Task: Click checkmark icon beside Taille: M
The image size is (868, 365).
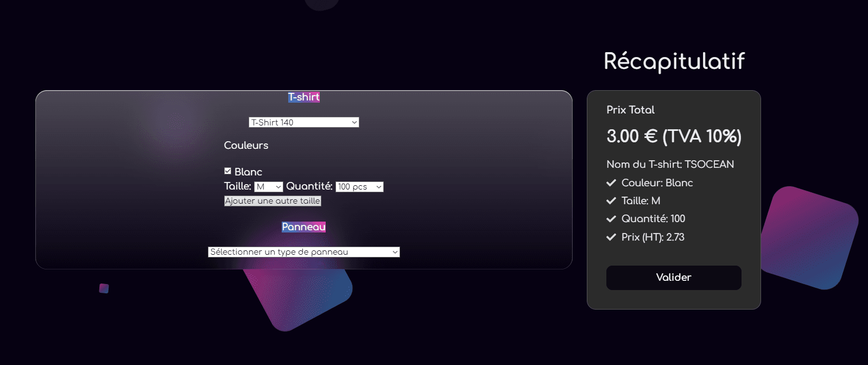Action: [611, 201]
